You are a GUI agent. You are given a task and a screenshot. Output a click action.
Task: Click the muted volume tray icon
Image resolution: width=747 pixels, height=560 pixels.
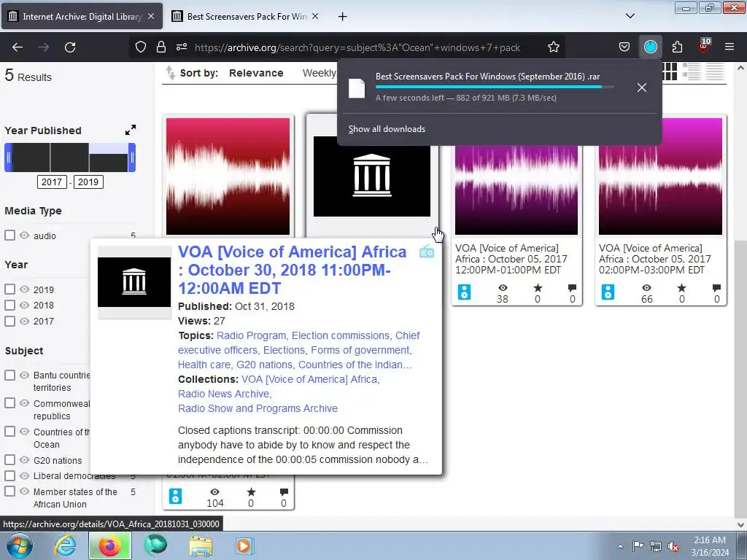(673, 546)
